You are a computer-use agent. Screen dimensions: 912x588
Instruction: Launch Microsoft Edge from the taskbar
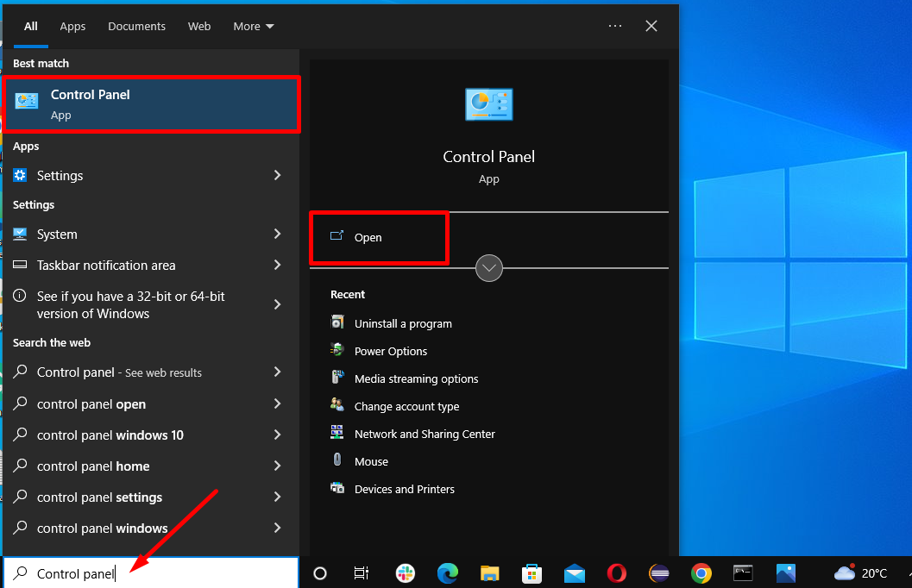tap(447, 573)
